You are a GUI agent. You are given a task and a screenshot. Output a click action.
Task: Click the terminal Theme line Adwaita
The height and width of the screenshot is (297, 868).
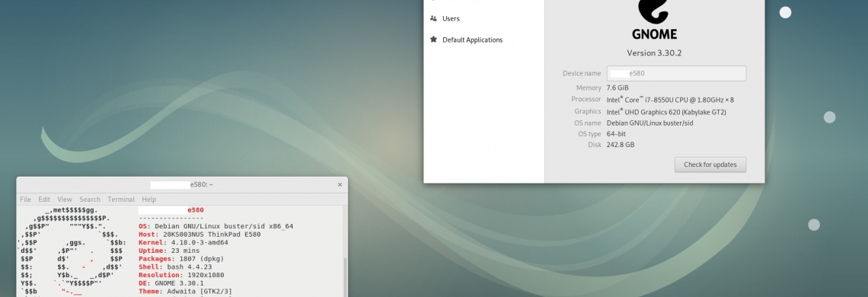[x=185, y=292]
